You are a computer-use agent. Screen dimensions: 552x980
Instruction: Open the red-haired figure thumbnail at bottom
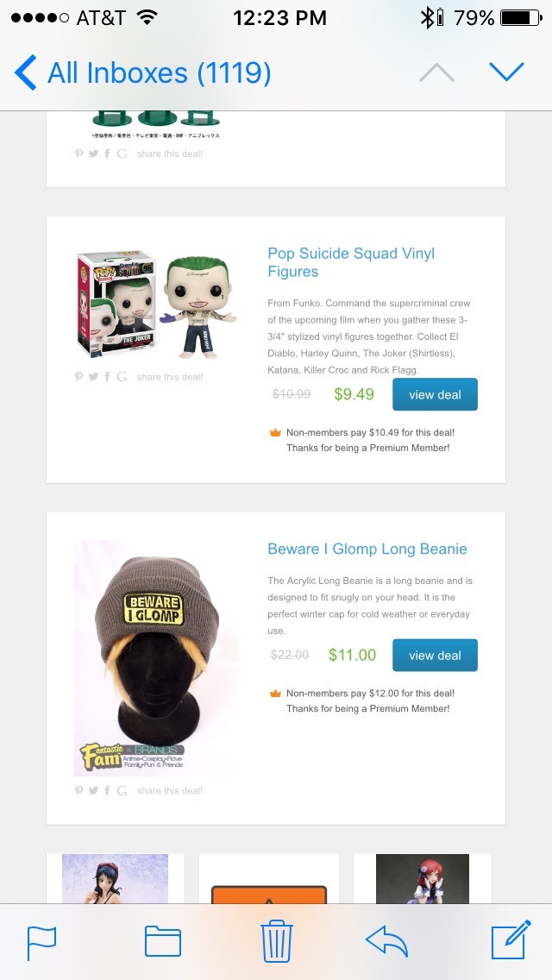pyautogui.click(x=423, y=879)
